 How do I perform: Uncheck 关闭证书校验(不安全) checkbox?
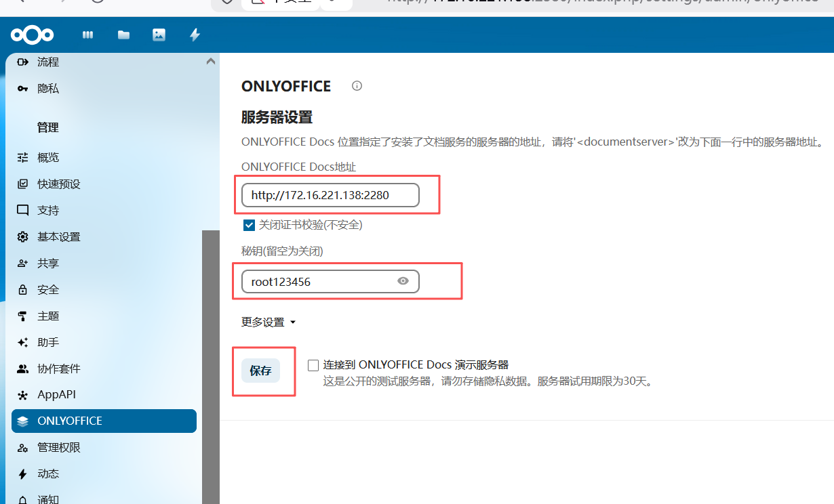coord(249,224)
